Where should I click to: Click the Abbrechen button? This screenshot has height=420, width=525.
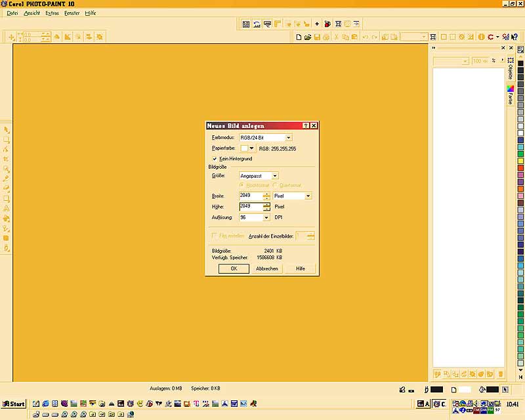click(267, 268)
